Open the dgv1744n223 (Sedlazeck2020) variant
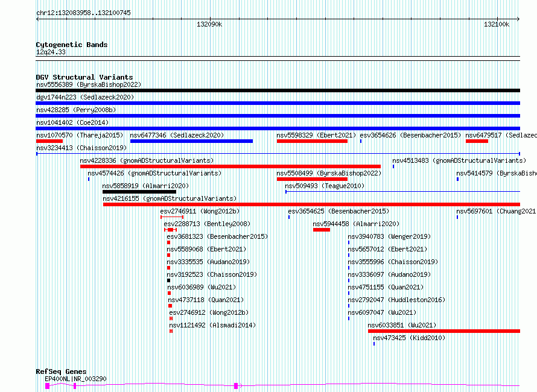The image size is (537, 392). (x=85, y=97)
